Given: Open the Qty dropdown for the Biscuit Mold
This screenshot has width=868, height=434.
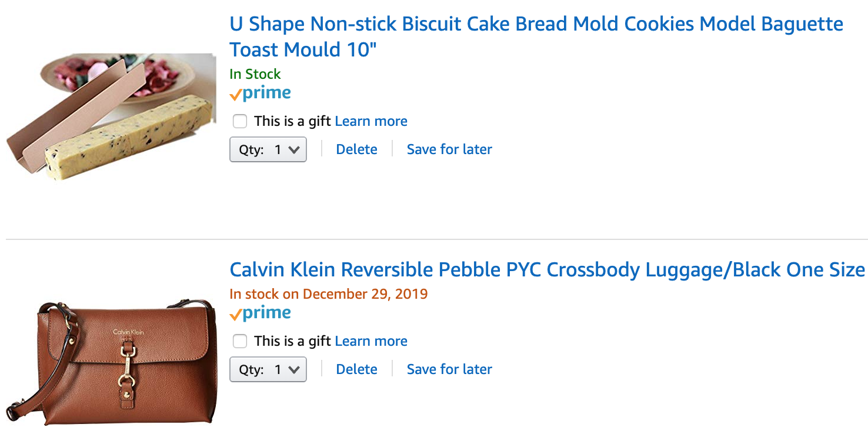Looking at the screenshot, I should point(268,150).
